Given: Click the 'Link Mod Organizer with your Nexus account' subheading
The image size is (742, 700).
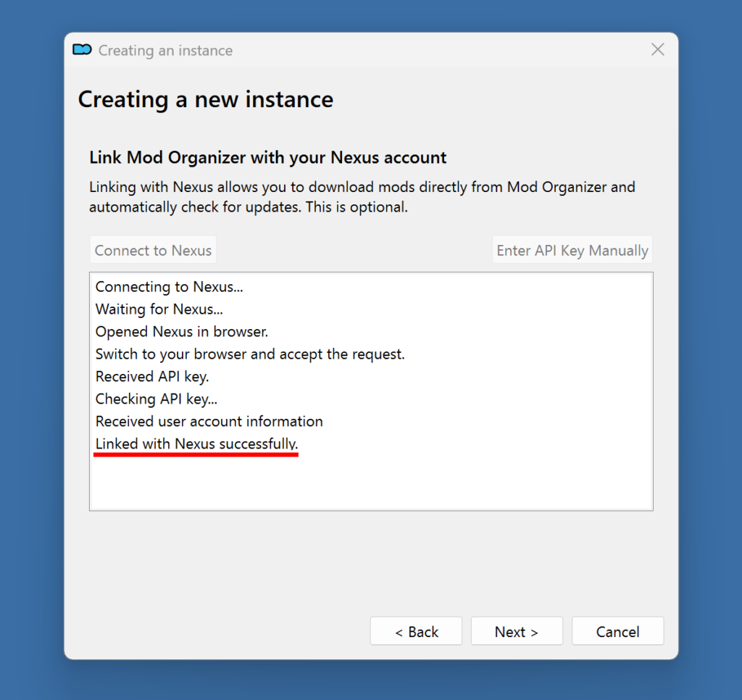Looking at the screenshot, I should [267, 157].
